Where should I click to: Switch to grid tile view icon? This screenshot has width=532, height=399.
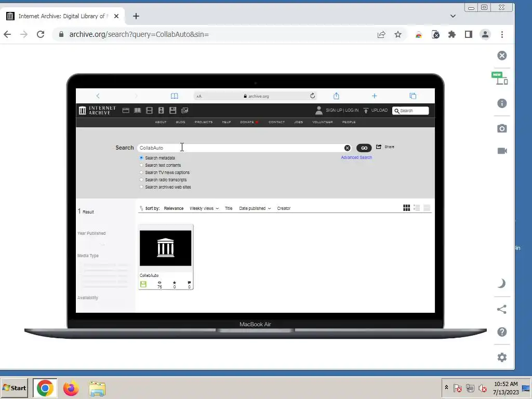click(x=406, y=208)
